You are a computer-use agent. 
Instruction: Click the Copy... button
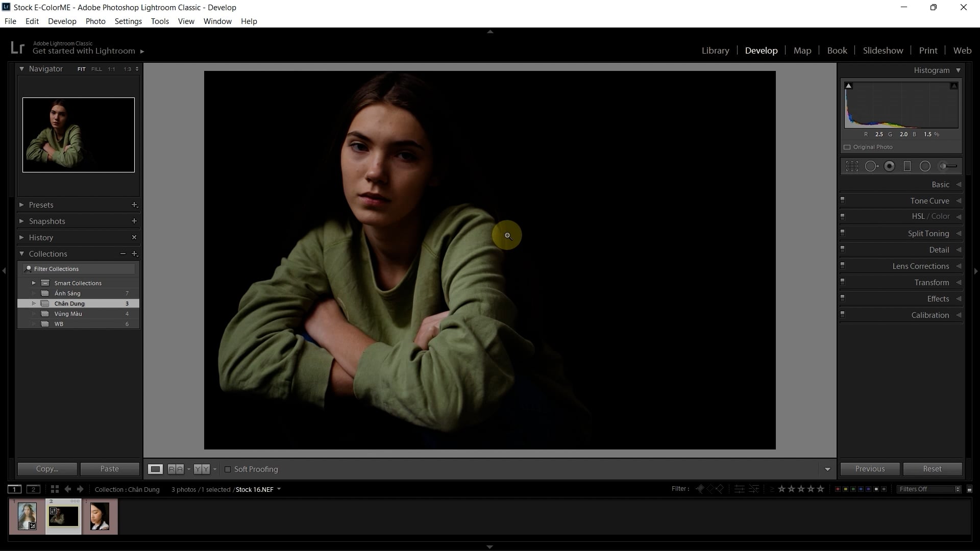[47, 469]
